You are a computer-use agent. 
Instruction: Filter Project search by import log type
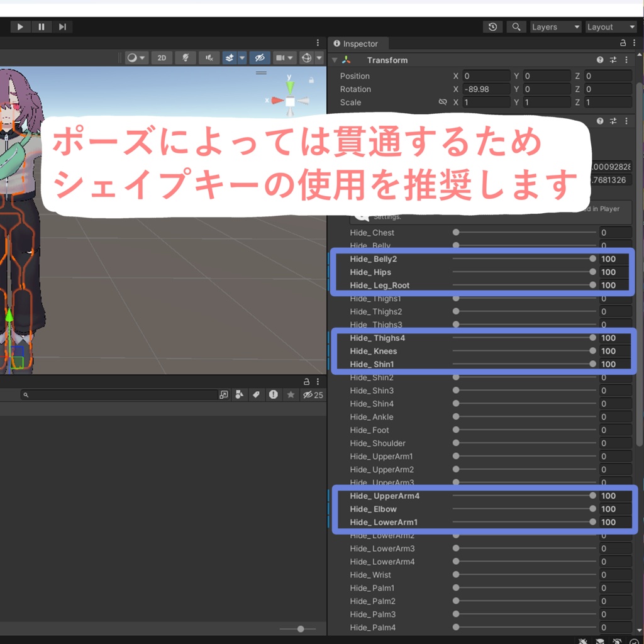pos(274,395)
